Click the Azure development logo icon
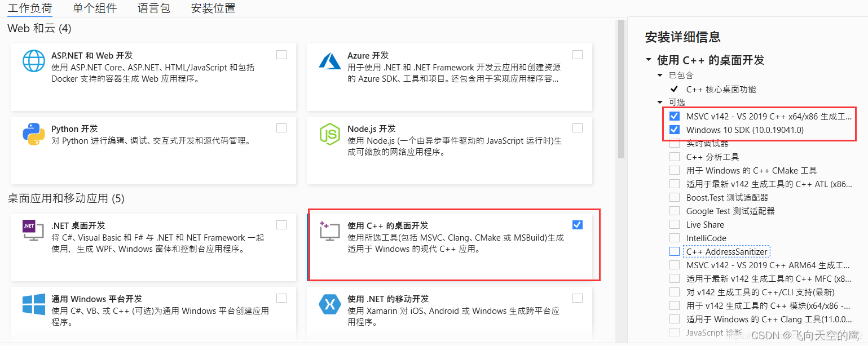This screenshot has height=346, width=868. click(x=330, y=61)
